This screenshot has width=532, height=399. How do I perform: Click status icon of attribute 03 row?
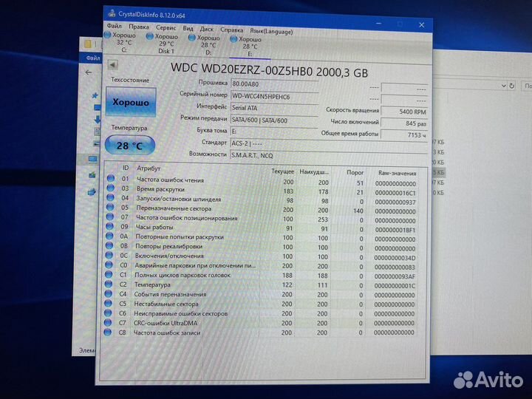pyautogui.click(x=111, y=188)
